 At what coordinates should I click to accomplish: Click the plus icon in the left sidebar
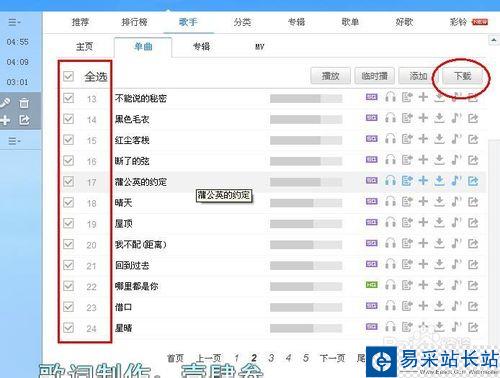[x=5, y=120]
